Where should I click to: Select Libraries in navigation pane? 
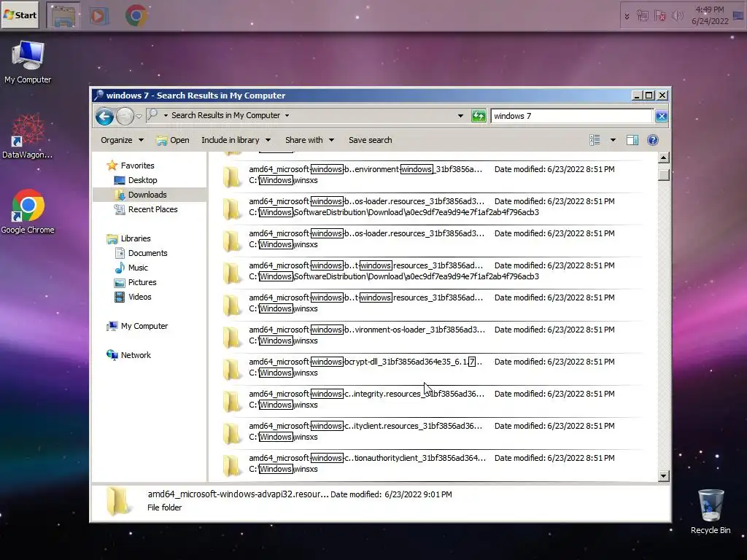click(135, 238)
